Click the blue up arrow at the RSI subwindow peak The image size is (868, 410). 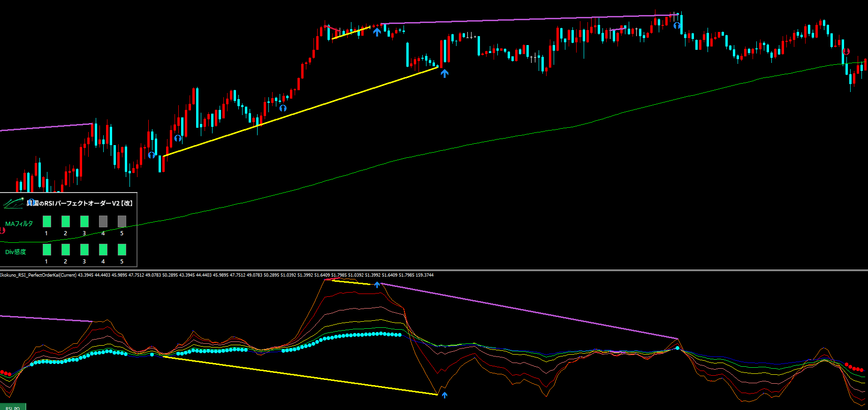click(x=377, y=285)
